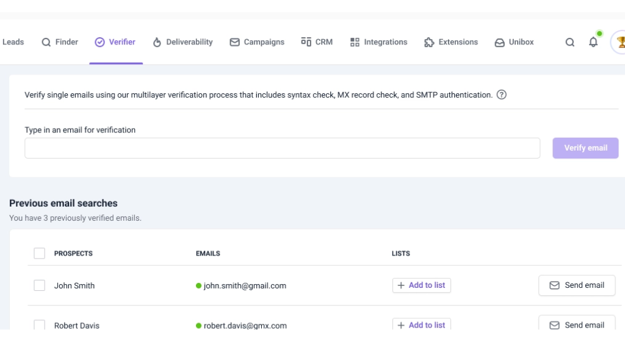
Task: Click the Integrations grid icon
Action: pyautogui.click(x=355, y=42)
